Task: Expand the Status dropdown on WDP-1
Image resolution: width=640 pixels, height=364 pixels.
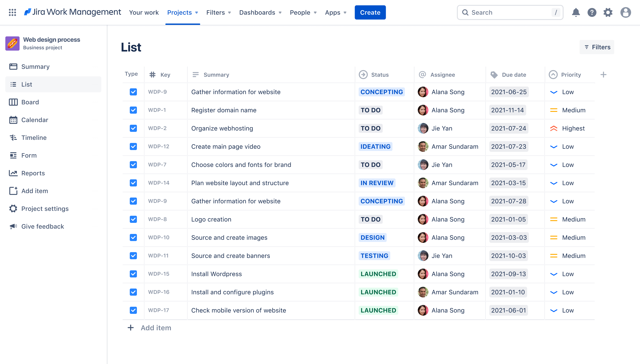Action: click(370, 110)
